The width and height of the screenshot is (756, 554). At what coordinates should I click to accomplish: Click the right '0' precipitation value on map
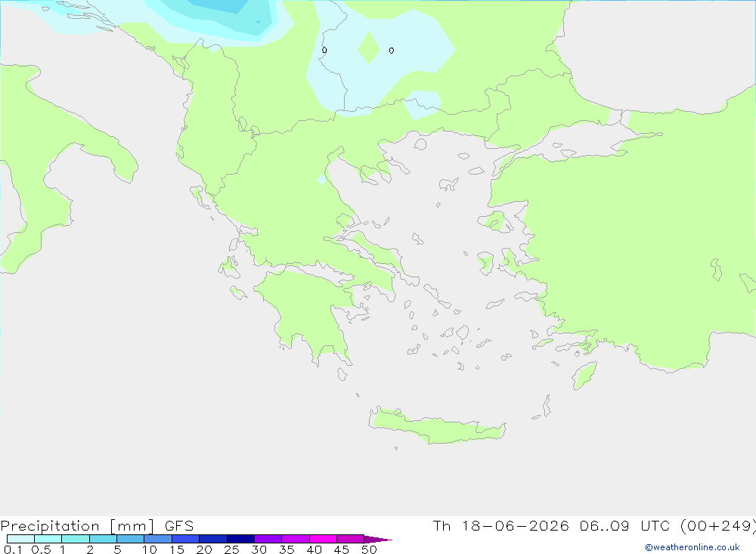pyautogui.click(x=392, y=50)
